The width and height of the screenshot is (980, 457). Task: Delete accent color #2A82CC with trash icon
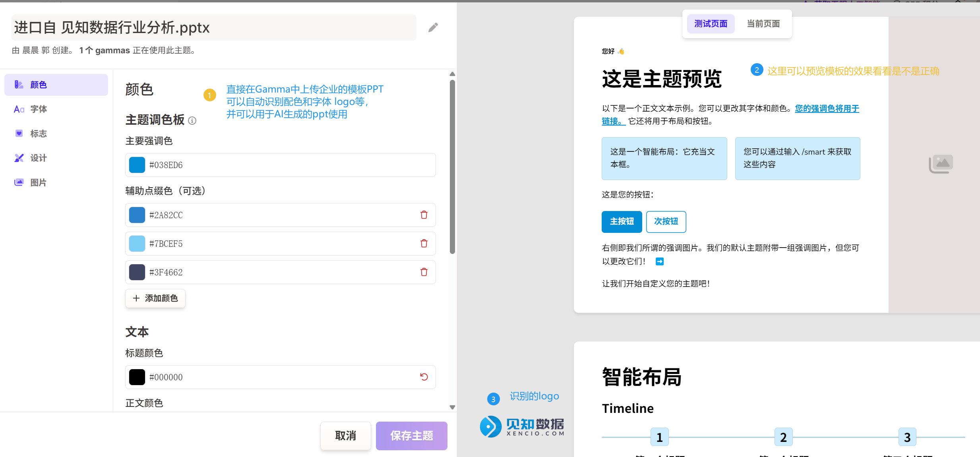click(x=424, y=215)
